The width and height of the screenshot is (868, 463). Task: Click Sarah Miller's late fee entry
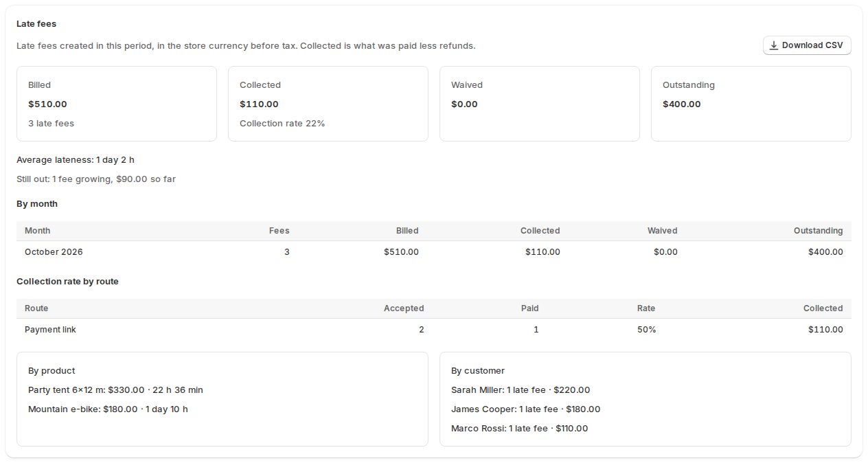(x=521, y=390)
